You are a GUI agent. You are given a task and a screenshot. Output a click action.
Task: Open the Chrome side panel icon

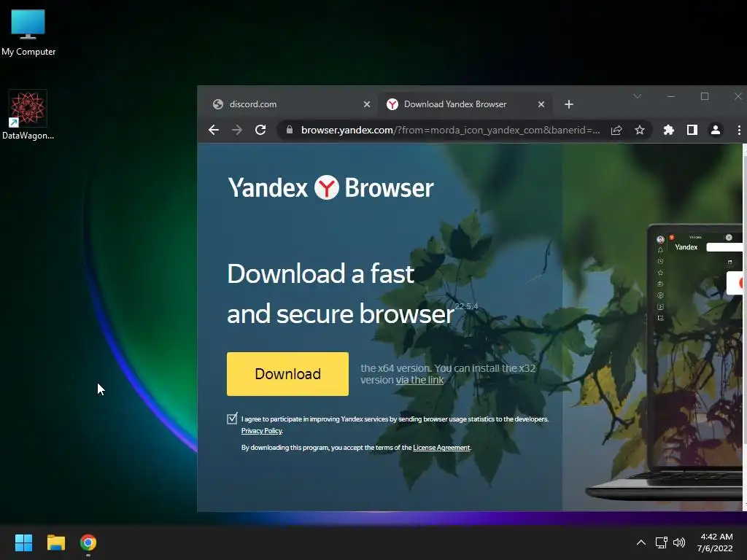[x=692, y=130]
